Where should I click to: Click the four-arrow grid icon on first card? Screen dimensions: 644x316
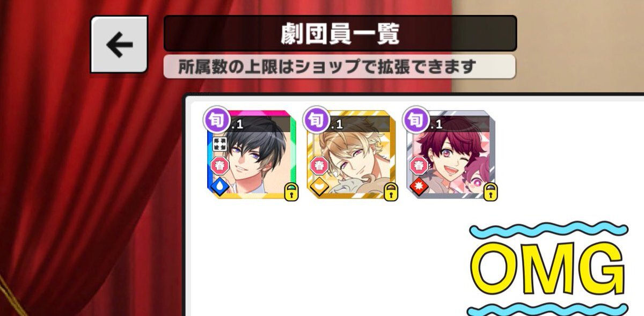click(x=221, y=144)
